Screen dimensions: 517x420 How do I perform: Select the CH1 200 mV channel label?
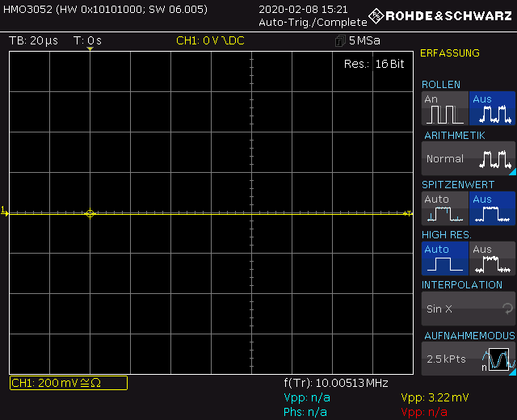[x=68, y=383]
